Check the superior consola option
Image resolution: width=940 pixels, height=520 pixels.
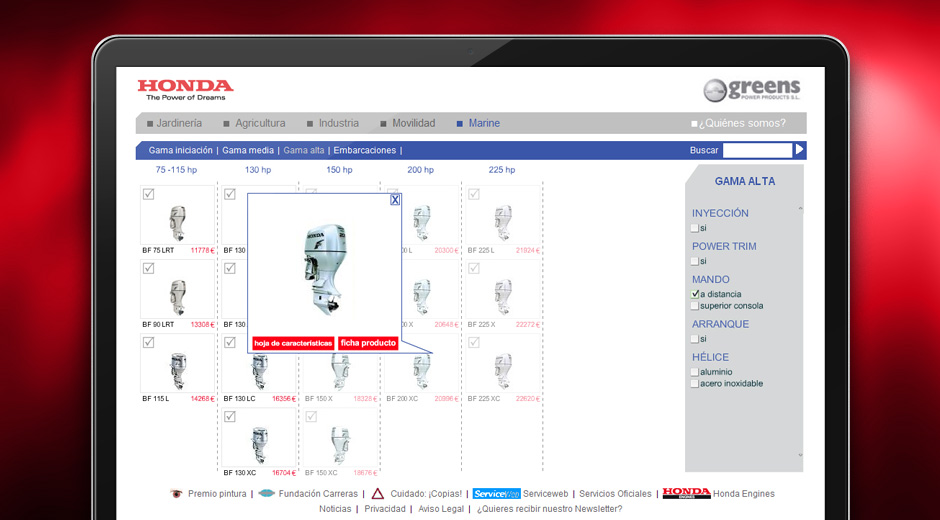(695, 306)
